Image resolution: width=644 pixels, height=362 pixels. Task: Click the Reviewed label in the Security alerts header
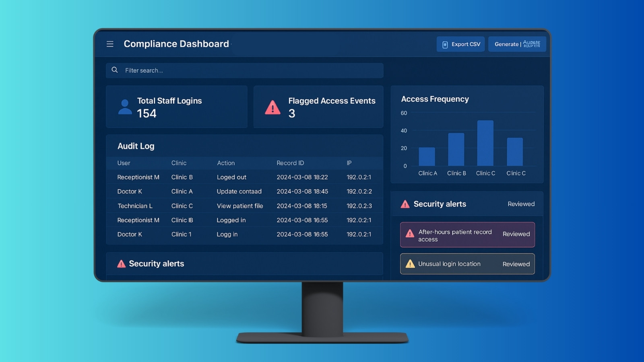521,204
